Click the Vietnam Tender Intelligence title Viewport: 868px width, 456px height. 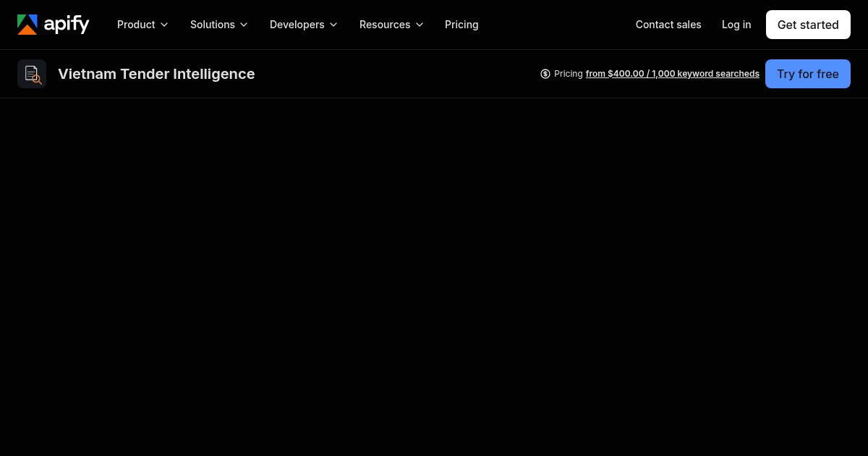click(156, 74)
